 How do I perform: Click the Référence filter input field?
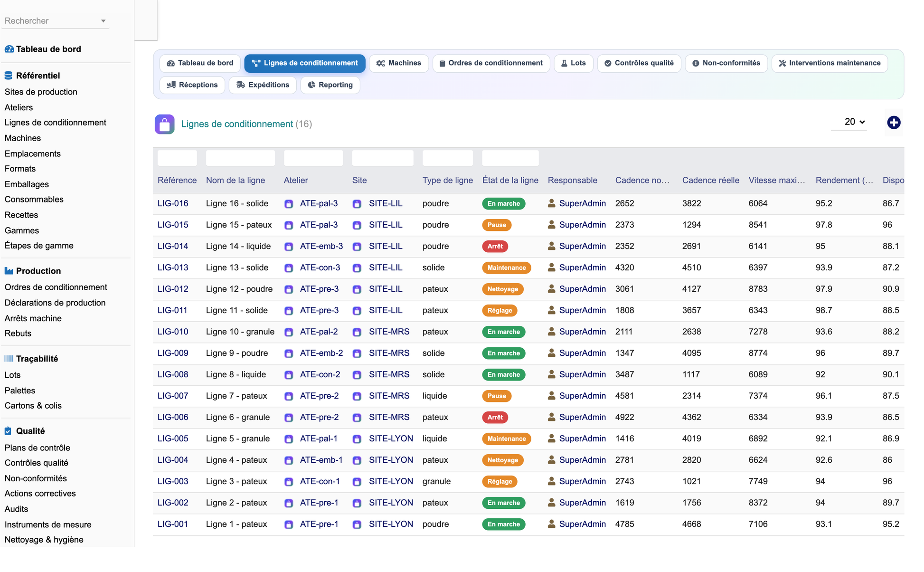tap(177, 158)
